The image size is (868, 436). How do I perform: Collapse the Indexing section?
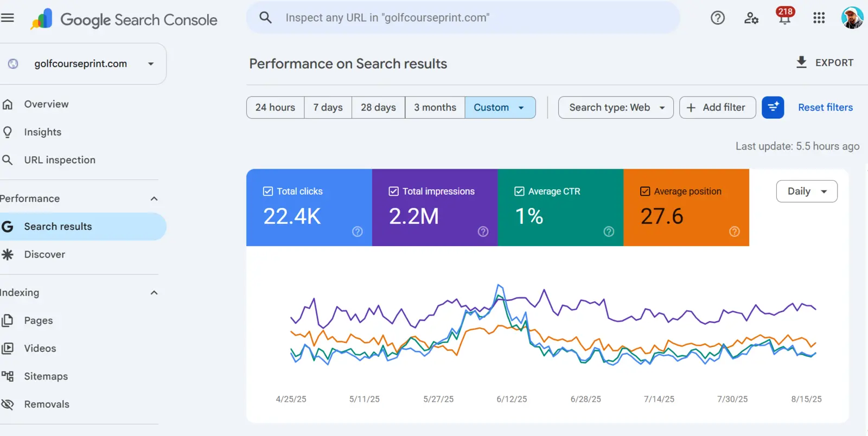(x=154, y=293)
